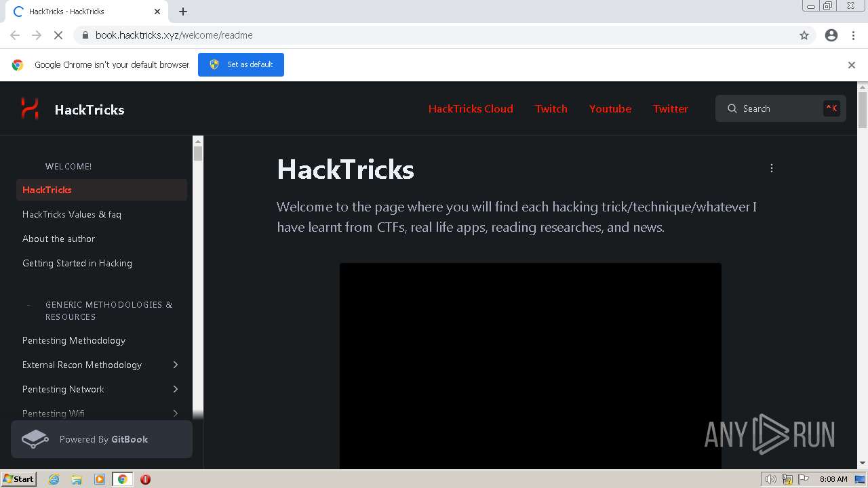
Task: Click the HackTricks logo icon
Action: coord(30,108)
